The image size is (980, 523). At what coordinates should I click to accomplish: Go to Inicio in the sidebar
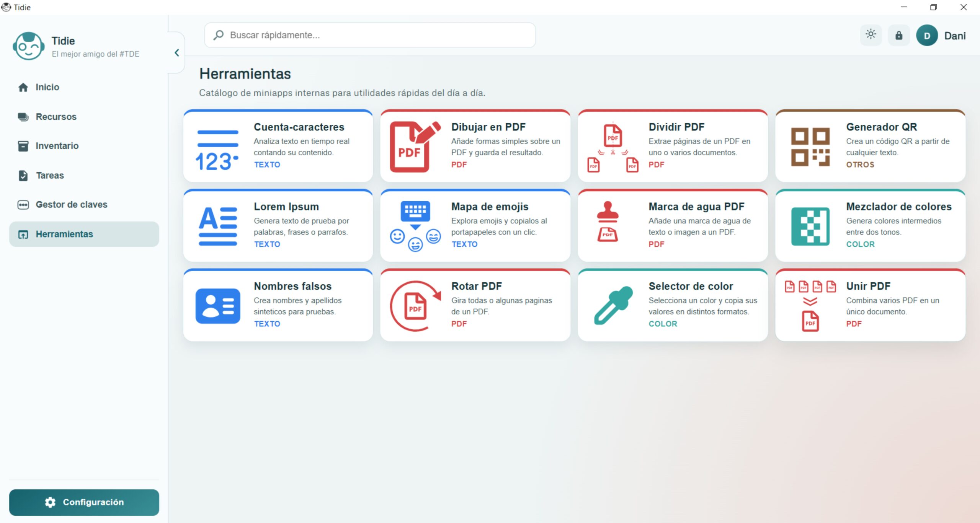coord(47,87)
